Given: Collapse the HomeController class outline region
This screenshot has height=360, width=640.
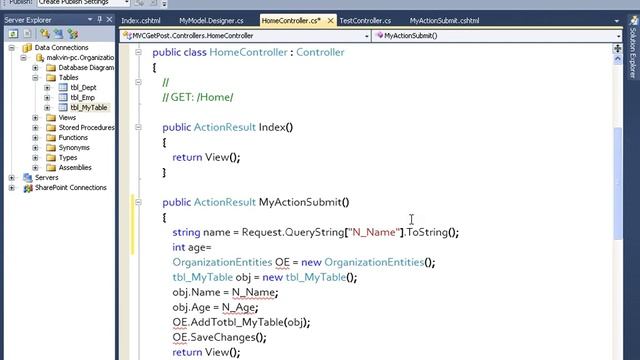Looking at the screenshot, I should [138, 52].
